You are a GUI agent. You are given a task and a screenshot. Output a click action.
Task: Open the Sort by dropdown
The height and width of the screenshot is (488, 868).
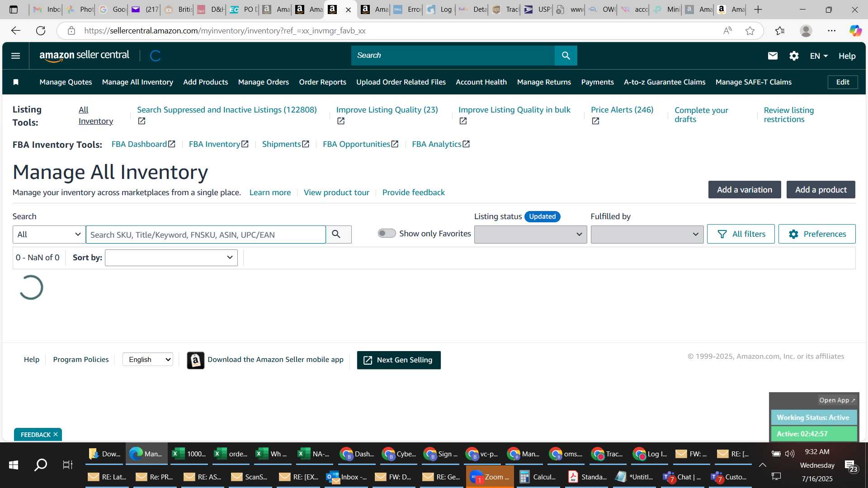pyautogui.click(x=171, y=258)
